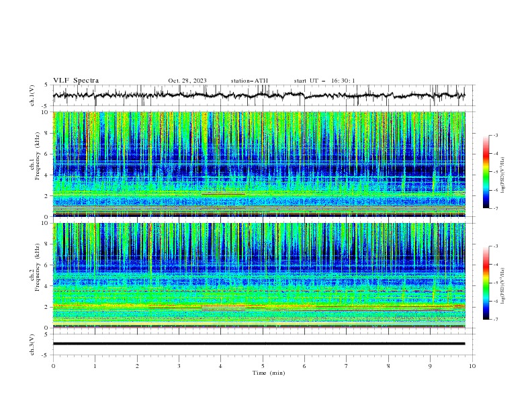
Task: Click the 'ch.3(V)' axis label
Action: tap(32, 345)
